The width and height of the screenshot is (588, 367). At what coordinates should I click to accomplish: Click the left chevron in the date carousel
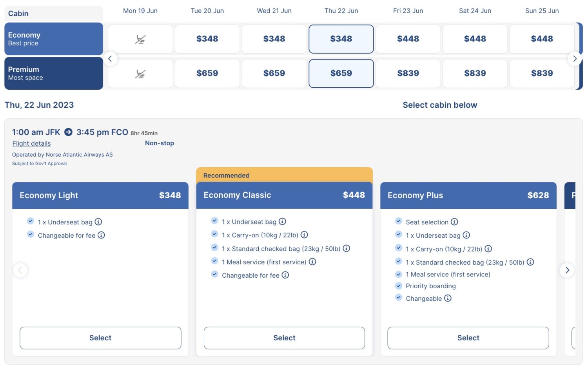(x=110, y=58)
